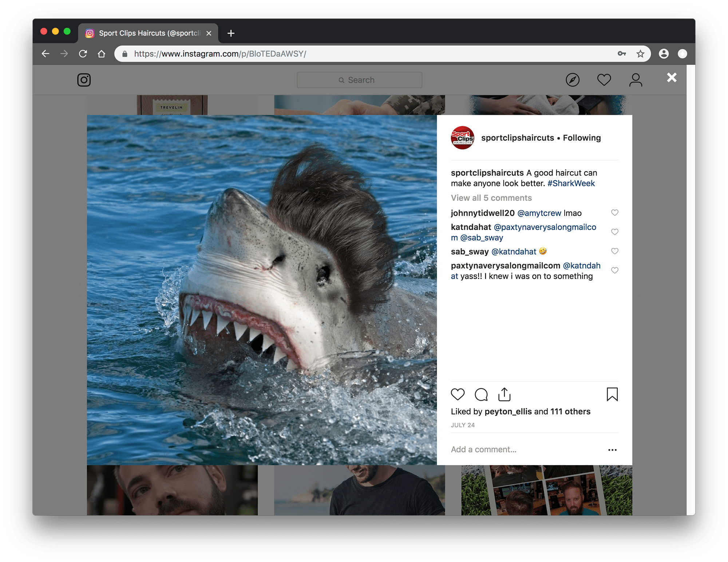Click the macOS yellow minimize button
Image resolution: width=728 pixels, height=562 pixels.
click(55, 31)
